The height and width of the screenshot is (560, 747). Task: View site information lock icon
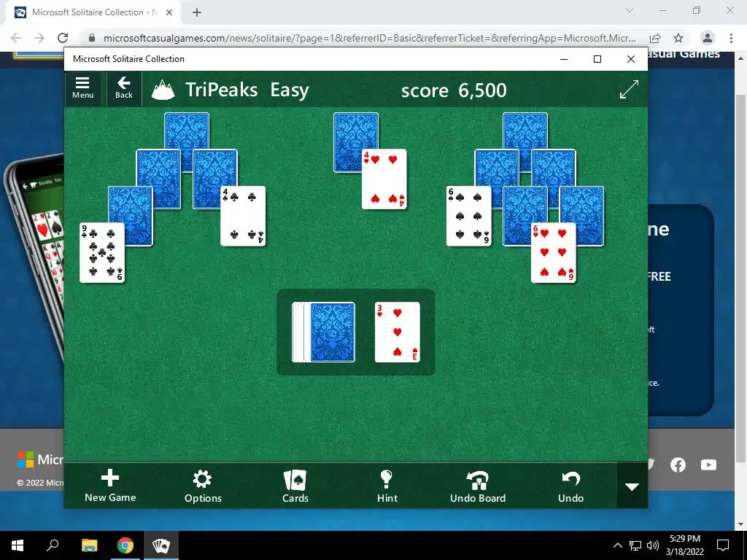92,38
